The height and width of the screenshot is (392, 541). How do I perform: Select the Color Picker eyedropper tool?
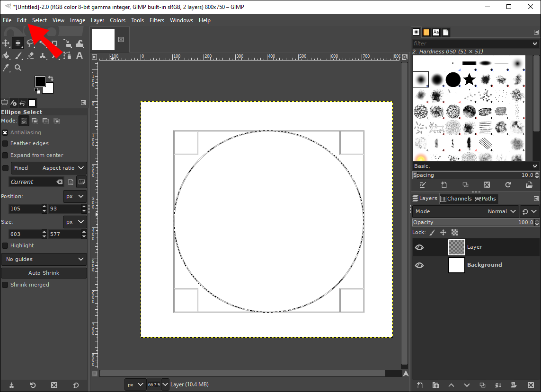point(6,68)
